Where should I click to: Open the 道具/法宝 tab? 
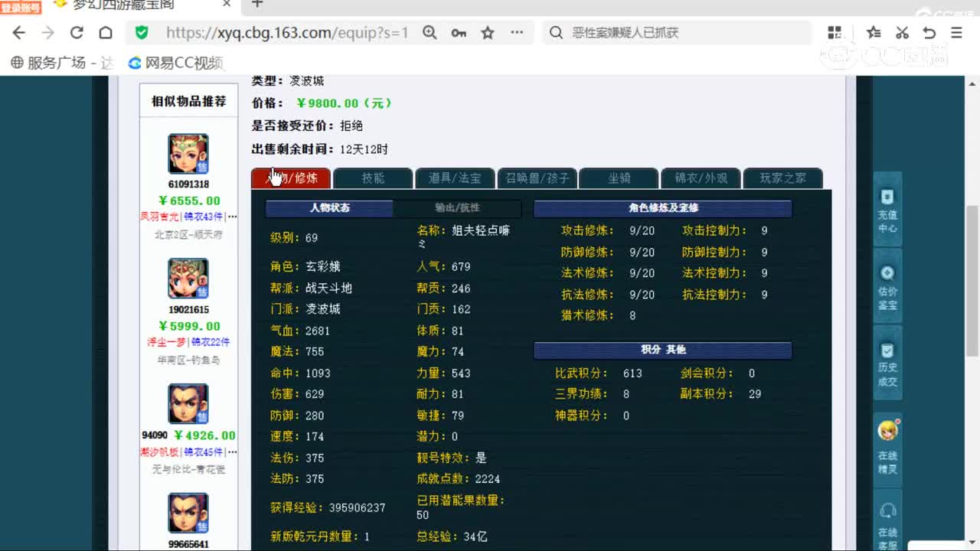click(x=455, y=178)
